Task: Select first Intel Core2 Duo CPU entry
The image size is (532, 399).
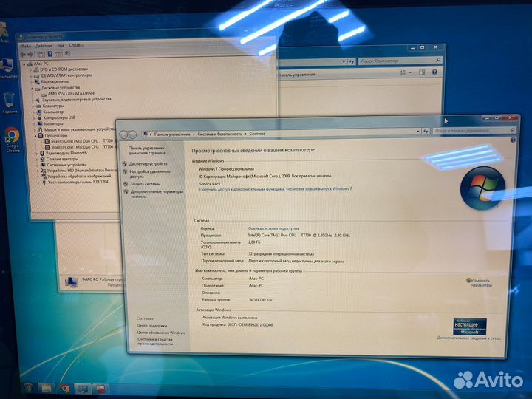Action: 82,141
